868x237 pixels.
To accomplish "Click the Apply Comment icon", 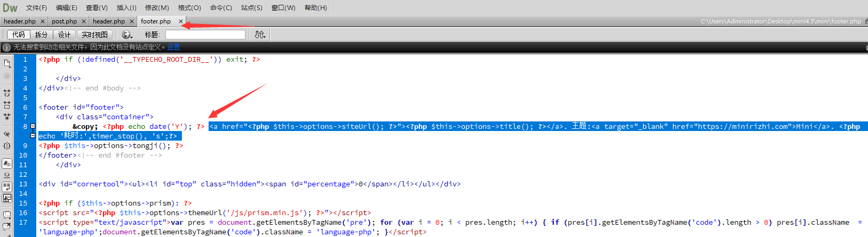I will [x=7, y=215].
